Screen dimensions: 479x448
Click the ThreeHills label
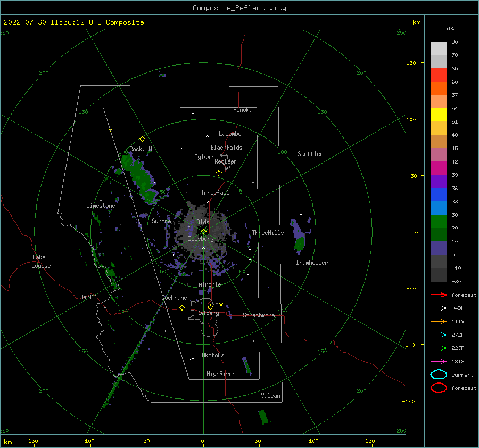(268, 233)
